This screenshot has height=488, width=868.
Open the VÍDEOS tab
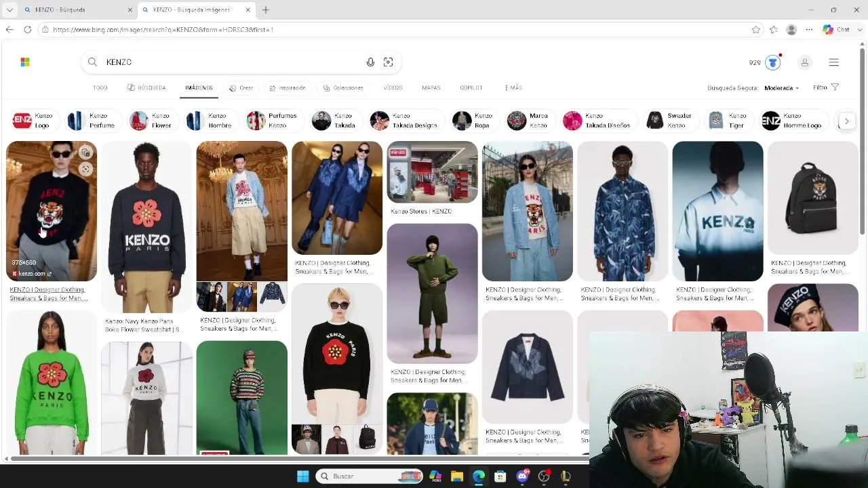[393, 88]
